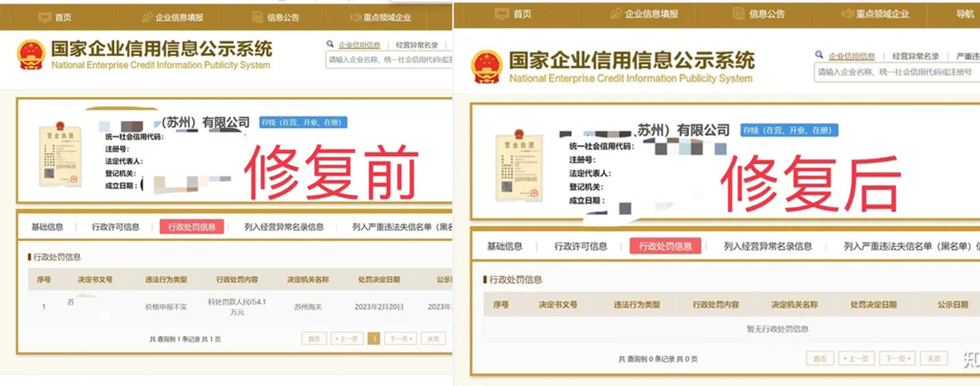The image size is (980, 386).
Task: Click 公示日期 column header in right table
Action: point(953,305)
